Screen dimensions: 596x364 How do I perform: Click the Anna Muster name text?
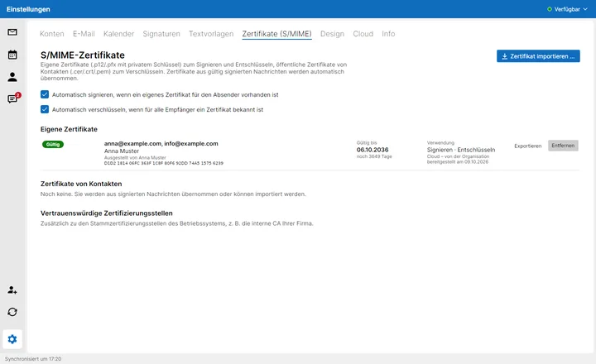pos(122,151)
